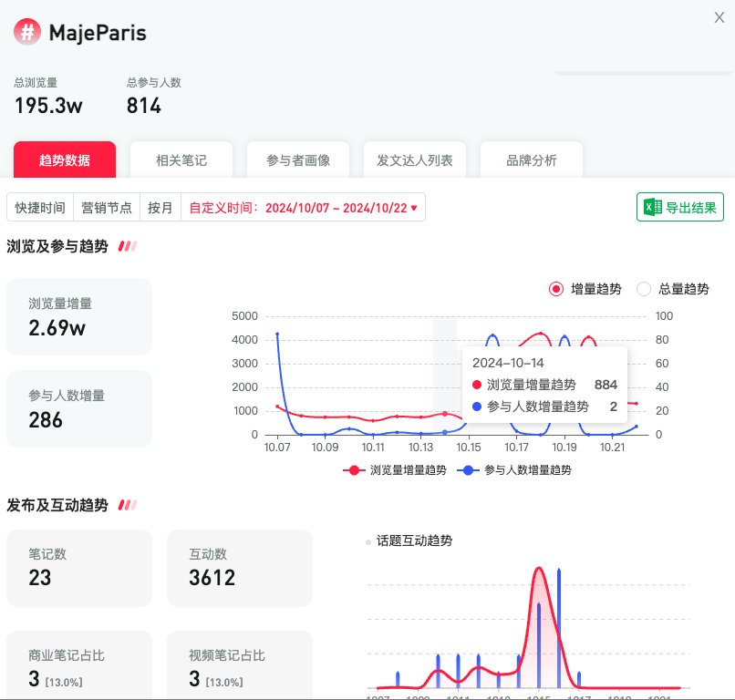Click the 视频笔记占比 card
Image resolution: width=735 pixels, height=700 pixels.
tap(240, 665)
